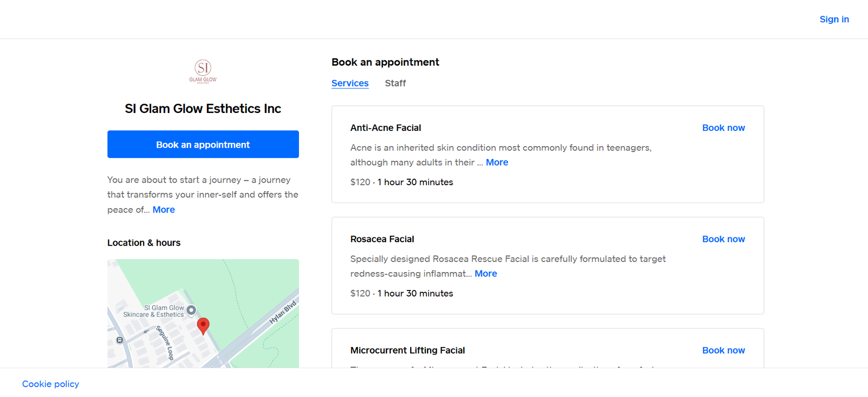Click the Microcurrent Lifting Facial title
This screenshot has width=868, height=397.
pyautogui.click(x=407, y=350)
